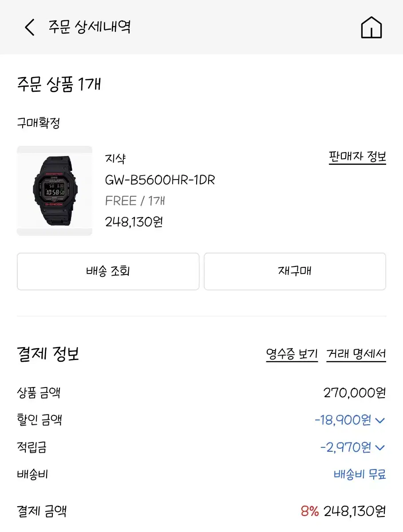Tap the 배송비 무료 free shipping text
Screen dimensions: 403x532
point(360,474)
